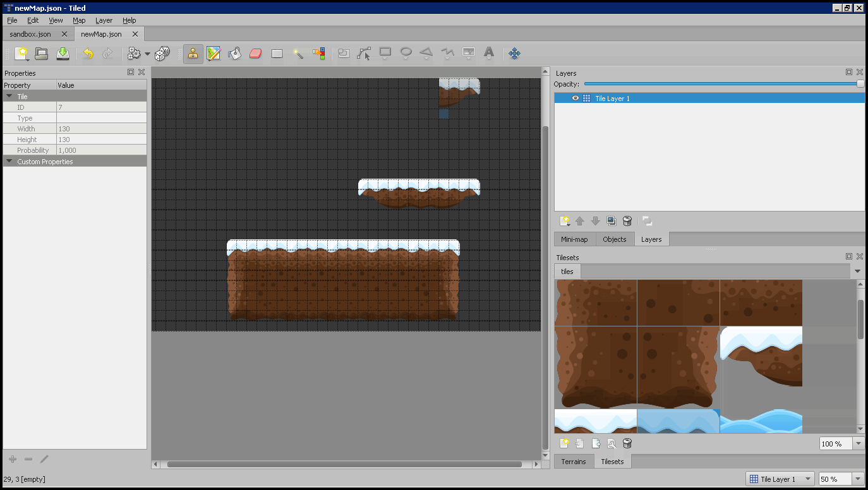Select the Edit Polygons tool
Image resolution: width=868 pixels, height=490 pixels.
(364, 54)
